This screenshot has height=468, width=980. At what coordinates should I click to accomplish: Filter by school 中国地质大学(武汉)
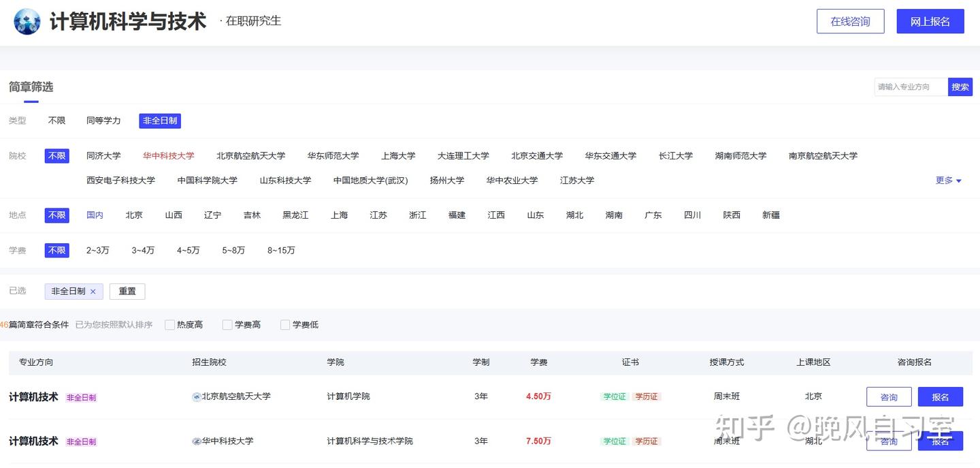[x=371, y=181]
